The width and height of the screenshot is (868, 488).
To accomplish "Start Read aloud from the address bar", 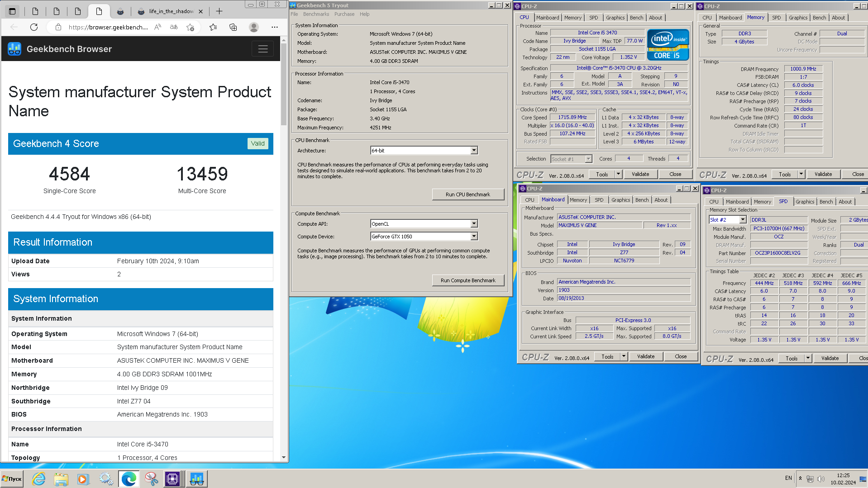I will tap(157, 27).
